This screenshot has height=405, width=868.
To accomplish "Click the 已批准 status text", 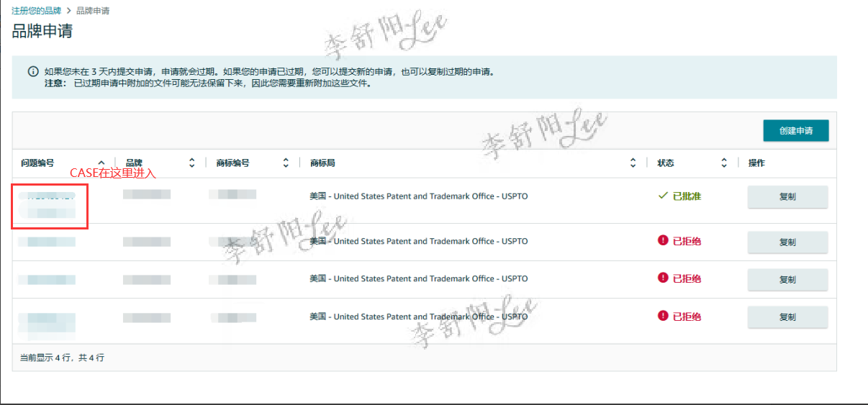I will click(x=687, y=196).
